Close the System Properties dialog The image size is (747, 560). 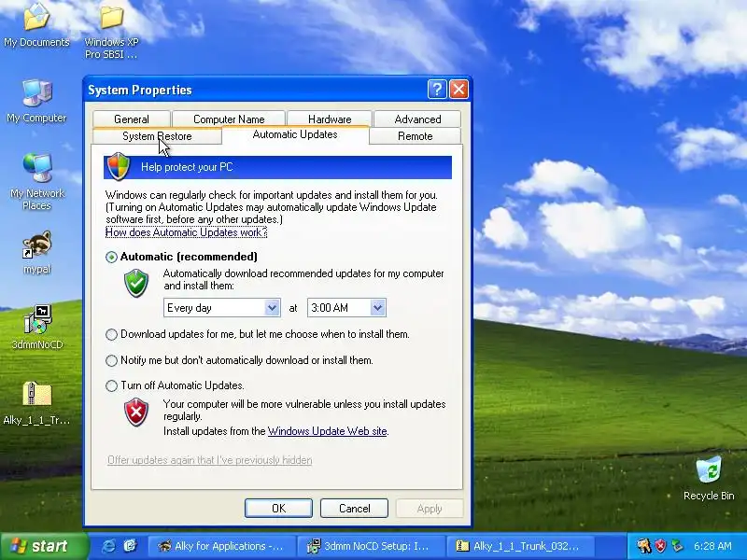pyautogui.click(x=458, y=89)
